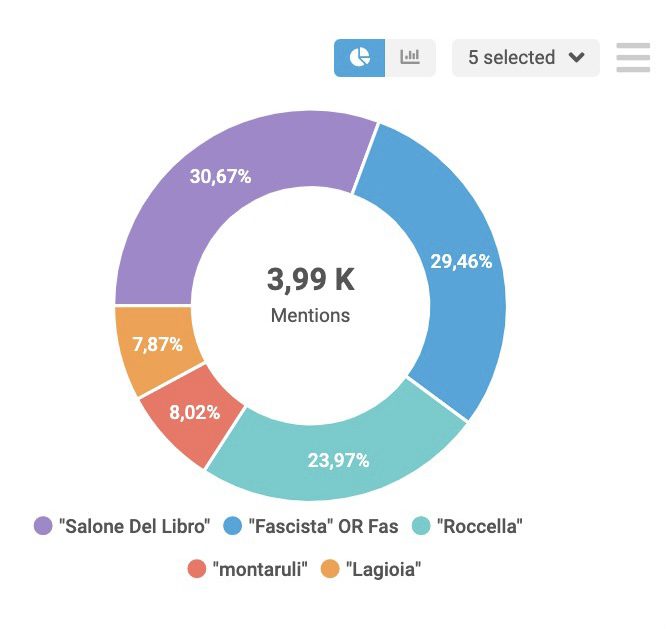Viewport: 669px width, 629px height.
Task: Switch to pie chart view
Action: [359, 58]
